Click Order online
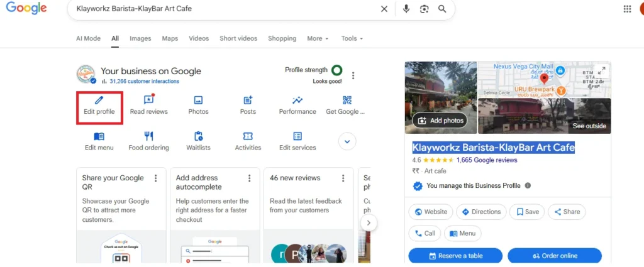Image resolution: width=644 pixels, height=267 pixels. pyautogui.click(x=555, y=256)
